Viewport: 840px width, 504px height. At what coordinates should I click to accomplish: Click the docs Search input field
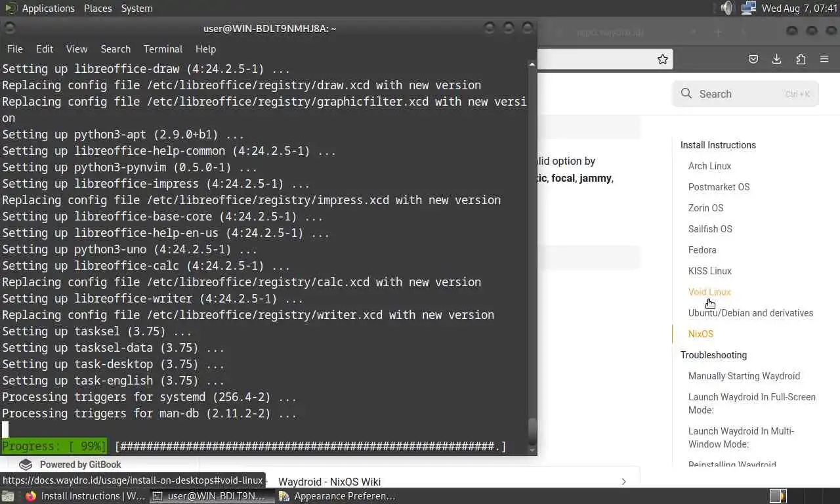pyautogui.click(x=745, y=94)
